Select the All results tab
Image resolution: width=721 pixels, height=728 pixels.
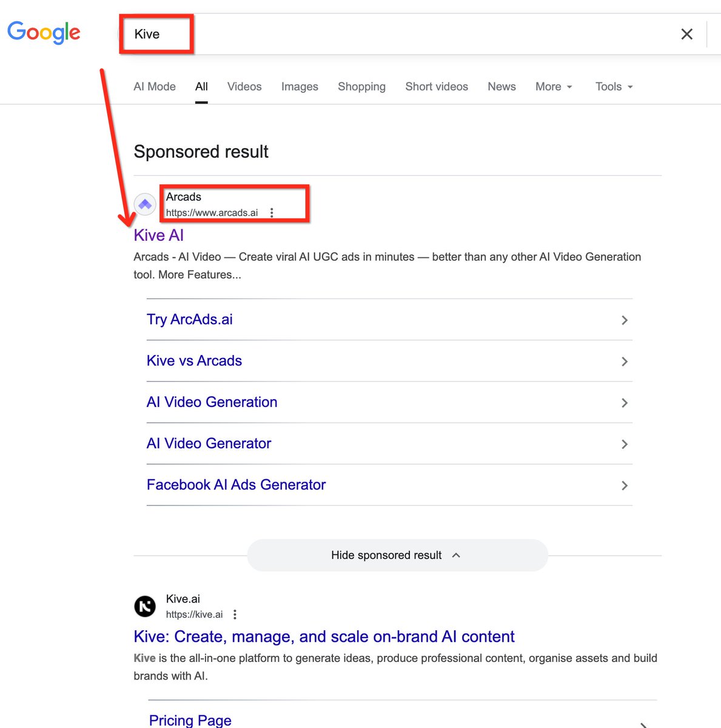click(201, 87)
